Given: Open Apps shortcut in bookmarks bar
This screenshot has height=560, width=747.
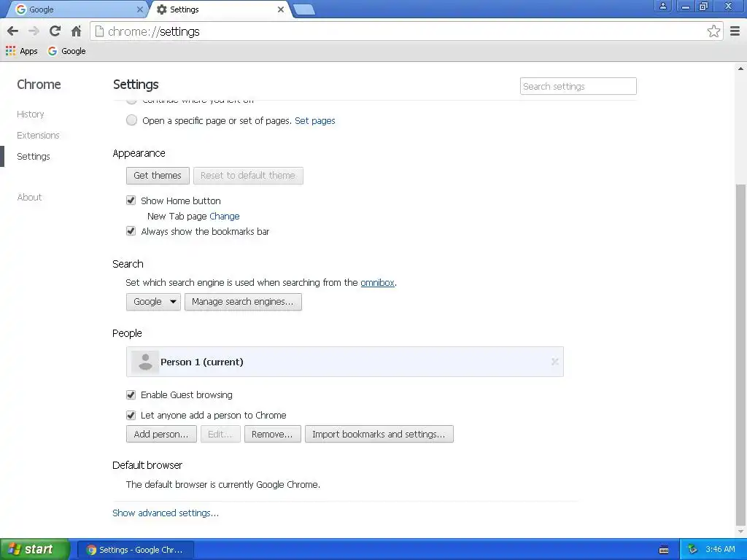Looking at the screenshot, I should pyautogui.click(x=21, y=51).
